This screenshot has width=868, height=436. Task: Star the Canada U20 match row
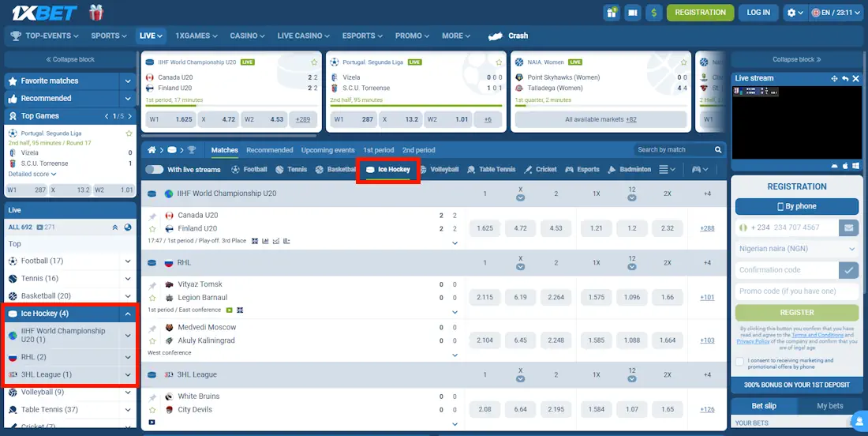pyautogui.click(x=152, y=229)
